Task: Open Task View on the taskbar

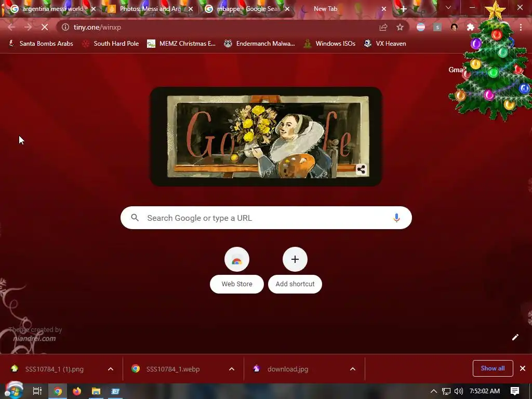Action: [x=37, y=391]
